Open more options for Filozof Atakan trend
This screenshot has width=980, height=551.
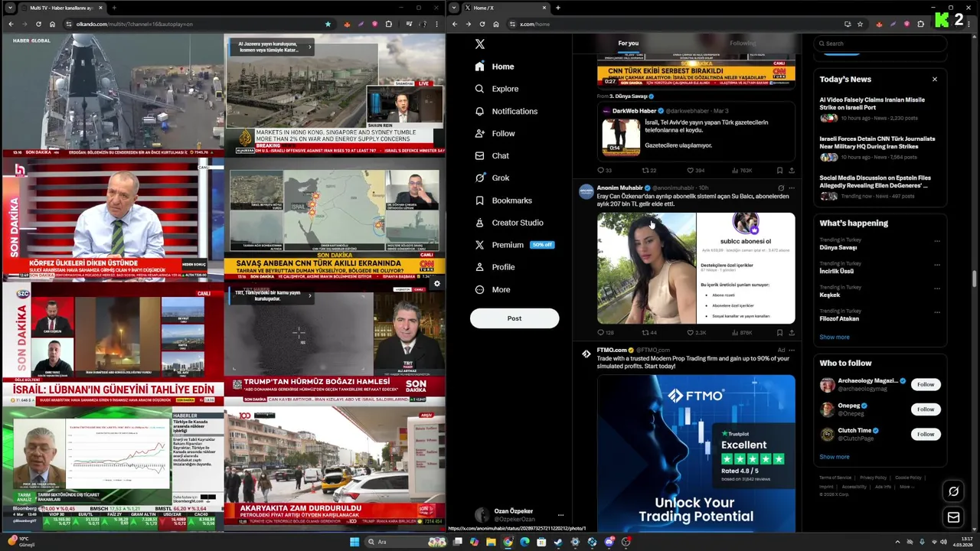pos(937,312)
